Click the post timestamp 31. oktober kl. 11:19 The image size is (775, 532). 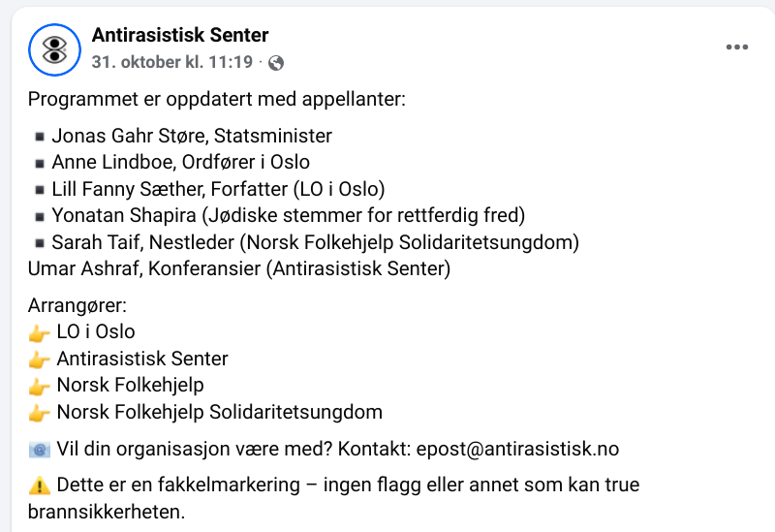click(172, 63)
